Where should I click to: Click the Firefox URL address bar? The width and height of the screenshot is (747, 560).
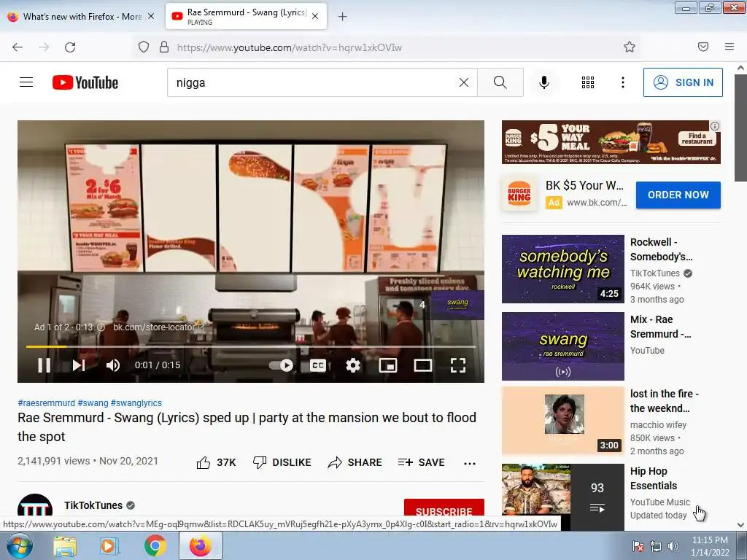tap(388, 47)
